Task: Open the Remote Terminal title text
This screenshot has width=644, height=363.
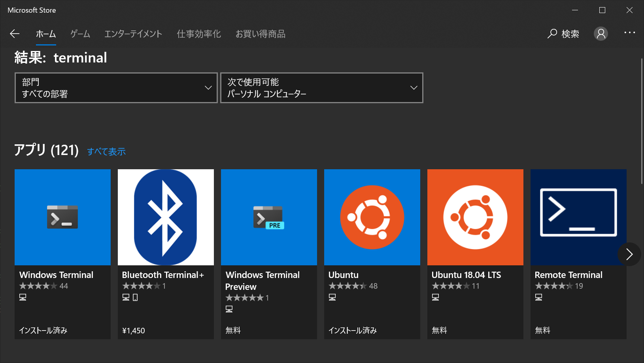Action: point(568,275)
